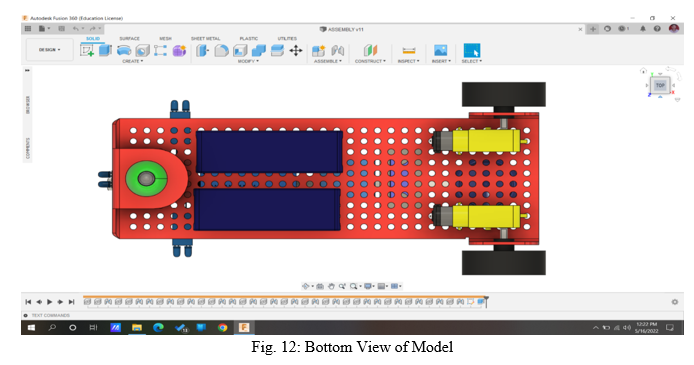Open the Measure tool under Inspect
This screenshot has width=694, height=365.
(x=409, y=50)
